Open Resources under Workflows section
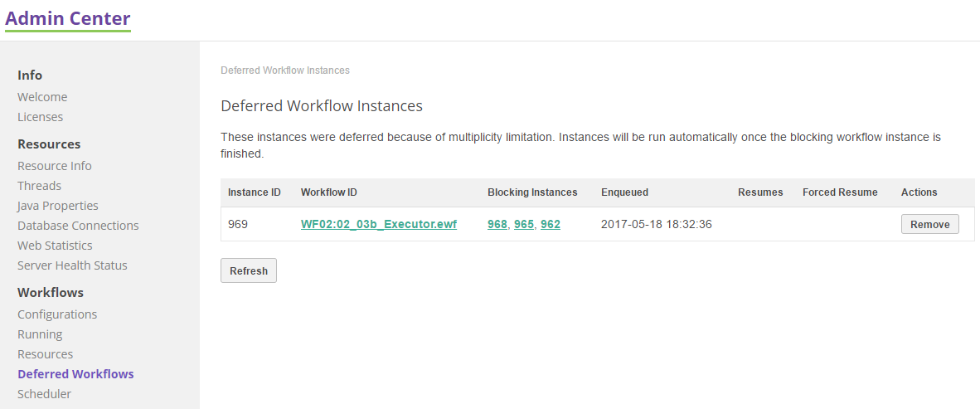Viewport: 980px width, 409px height. point(45,354)
